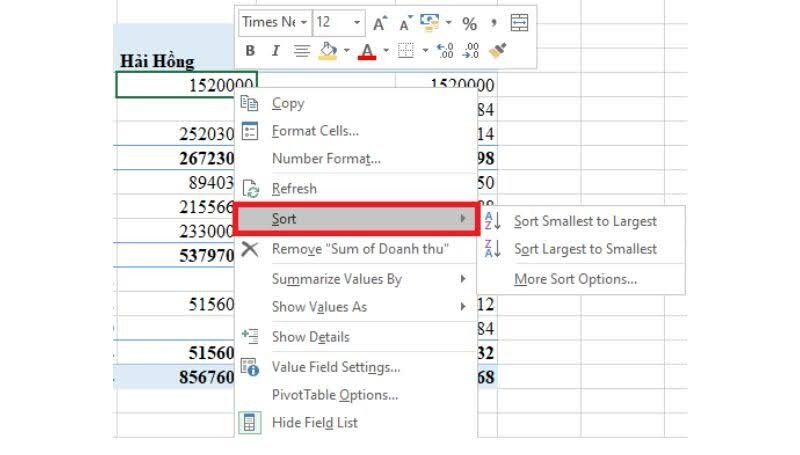Viewport: 800px width, 455px height.
Task: Toggle Bold formatting
Action: pos(249,50)
